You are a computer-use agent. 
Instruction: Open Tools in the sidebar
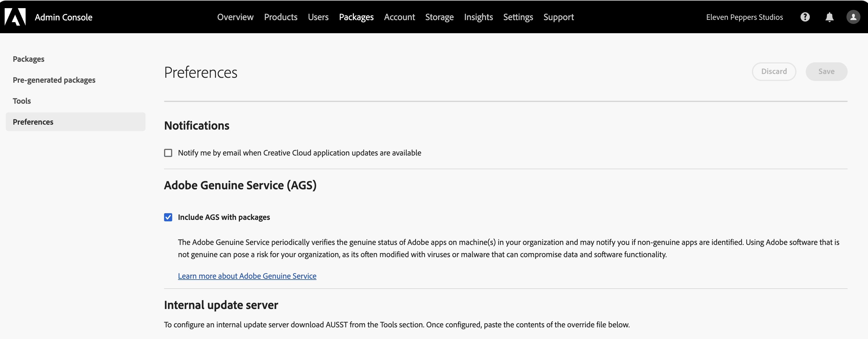(x=22, y=101)
